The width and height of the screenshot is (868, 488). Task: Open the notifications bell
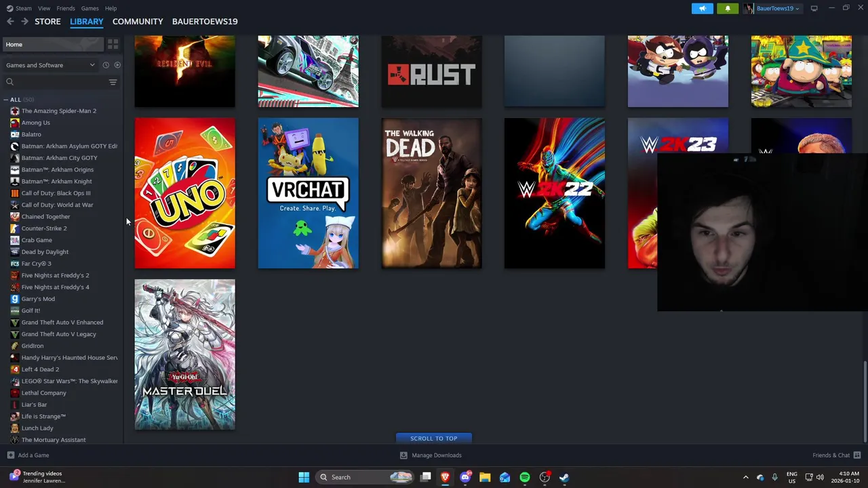728,8
